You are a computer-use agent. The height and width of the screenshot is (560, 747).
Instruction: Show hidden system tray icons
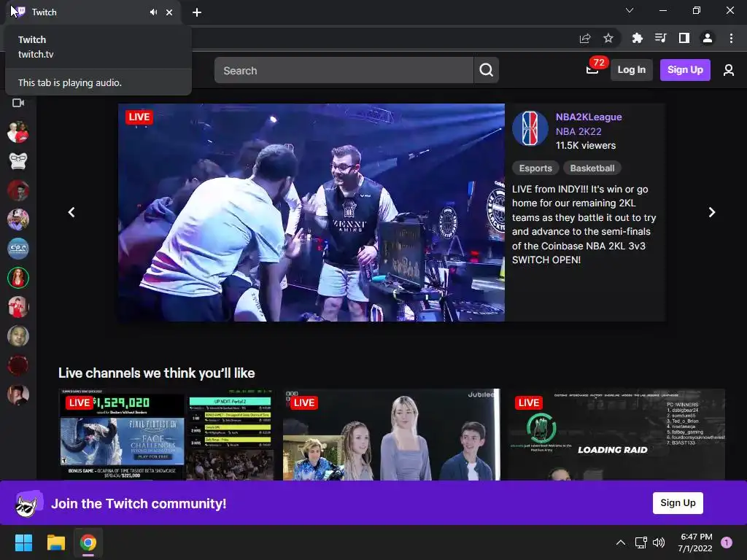click(620, 542)
